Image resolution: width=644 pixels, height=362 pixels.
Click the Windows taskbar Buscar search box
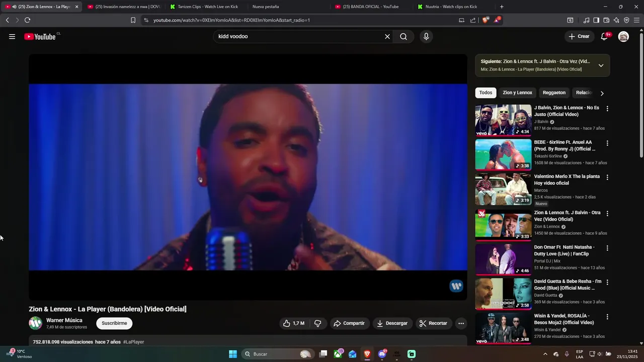(277, 354)
